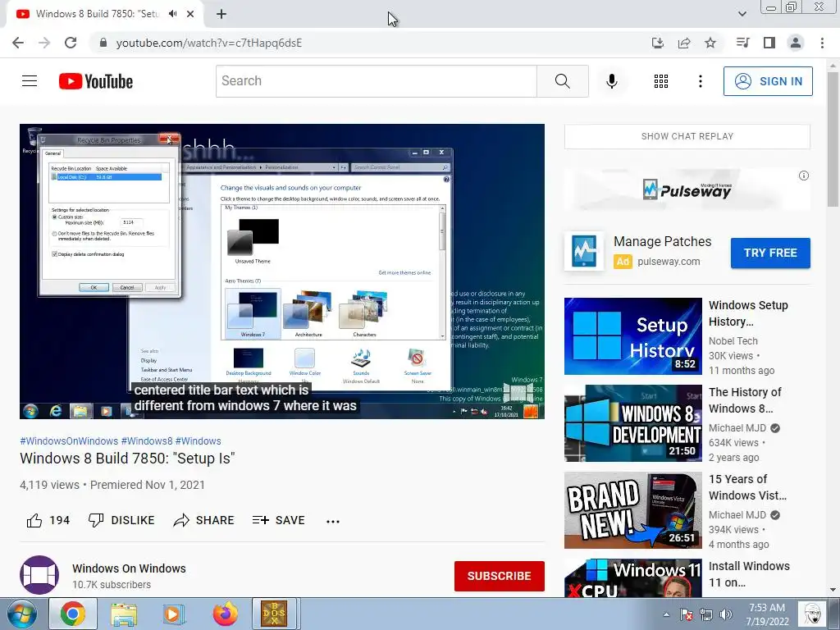
Task: Open YouTube settings three-dot menu
Action: point(701,81)
